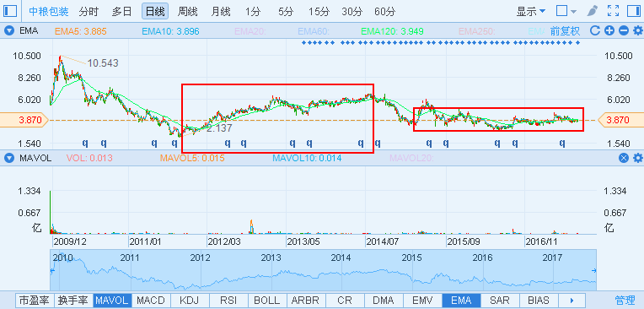Select the drawing pen tool

[x=593, y=11]
